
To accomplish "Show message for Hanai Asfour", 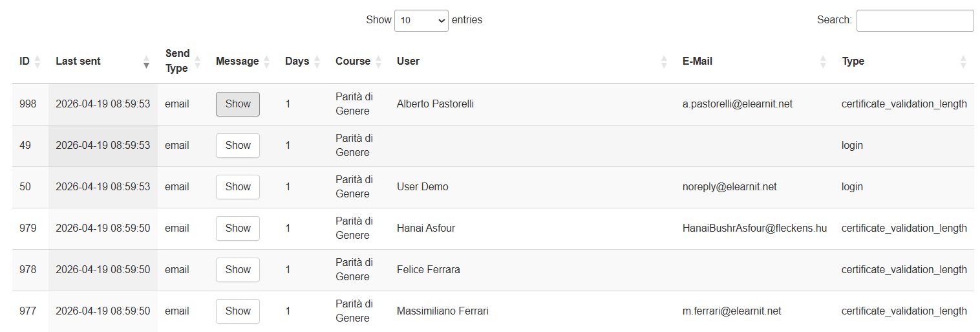I will [238, 228].
